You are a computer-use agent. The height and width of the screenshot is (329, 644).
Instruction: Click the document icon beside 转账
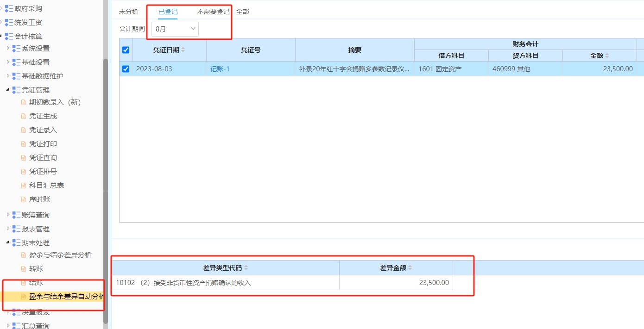tap(24, 269)
